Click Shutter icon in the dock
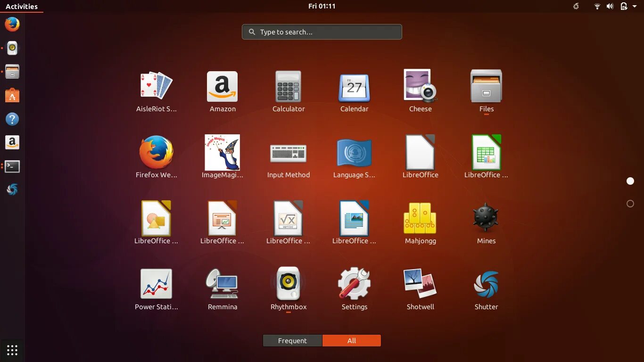The image size is (644, 362). coord(12,189)
